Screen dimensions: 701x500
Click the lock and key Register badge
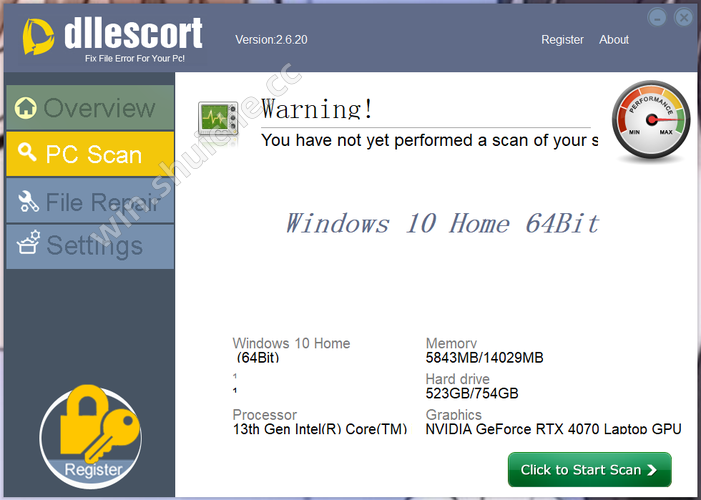[91, 436]
